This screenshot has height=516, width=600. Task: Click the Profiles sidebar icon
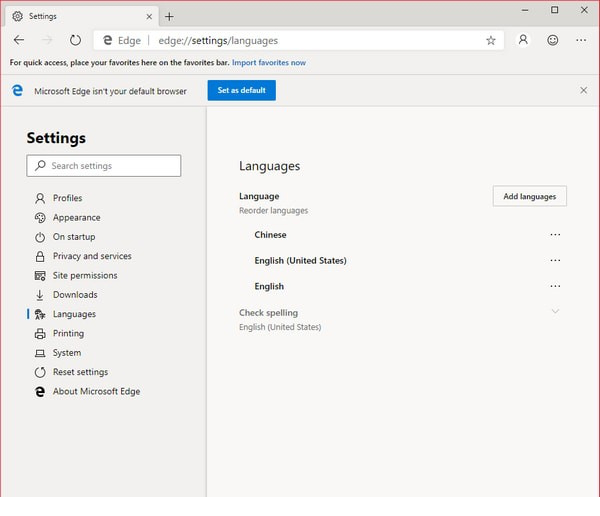(40, 198)
